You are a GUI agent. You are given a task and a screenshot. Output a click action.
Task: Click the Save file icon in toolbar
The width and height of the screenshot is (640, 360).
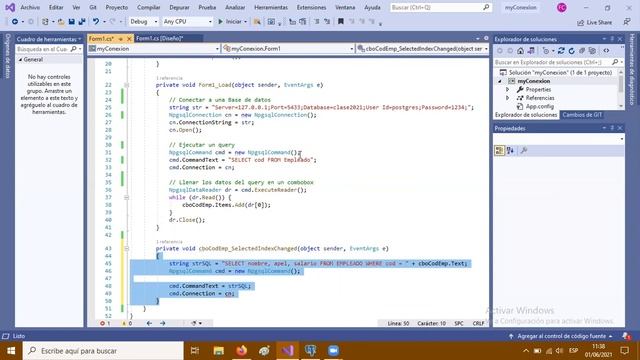[71, 22]
